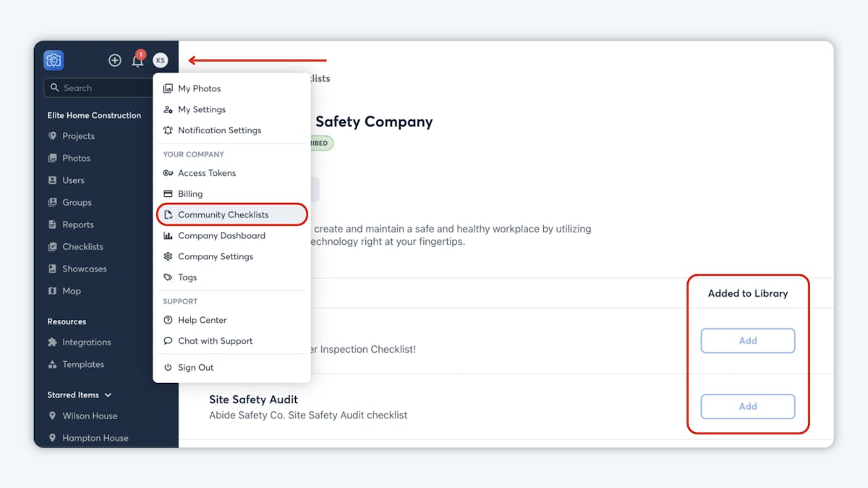Click the Templates icon in sidebar
This screenshot has height=488, width=868.
tap(52, 364)
